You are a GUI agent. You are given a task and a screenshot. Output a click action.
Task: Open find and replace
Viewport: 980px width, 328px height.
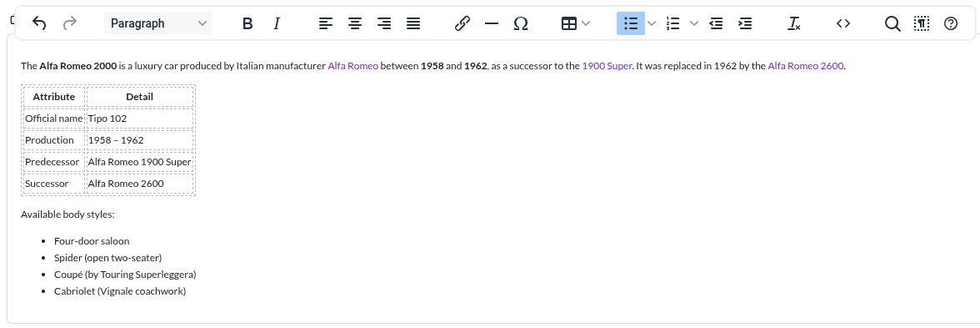click(892, 23)
